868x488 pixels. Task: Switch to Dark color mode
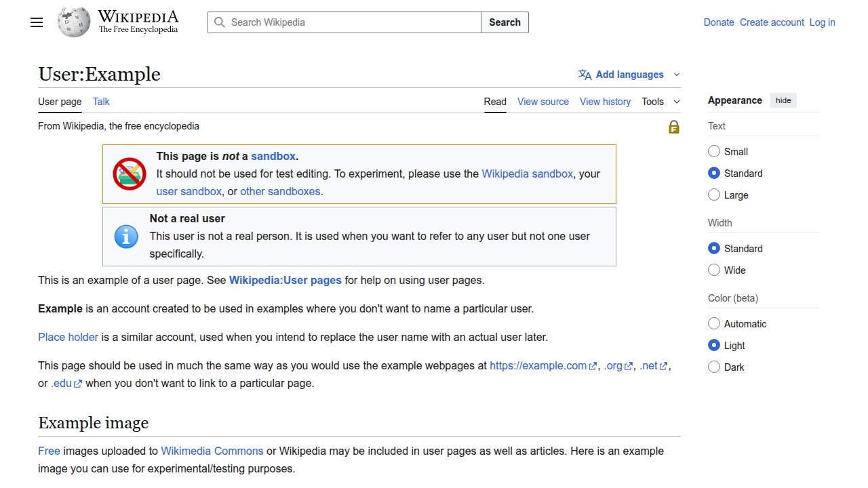pyautogui.click(x=713, y=367)
